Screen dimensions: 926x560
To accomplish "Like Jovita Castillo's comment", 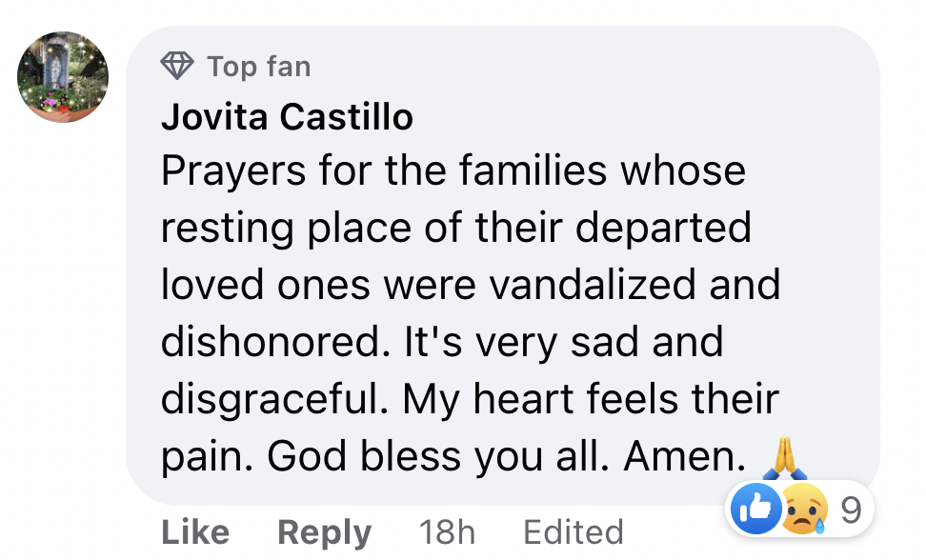I will pos(195,532).
